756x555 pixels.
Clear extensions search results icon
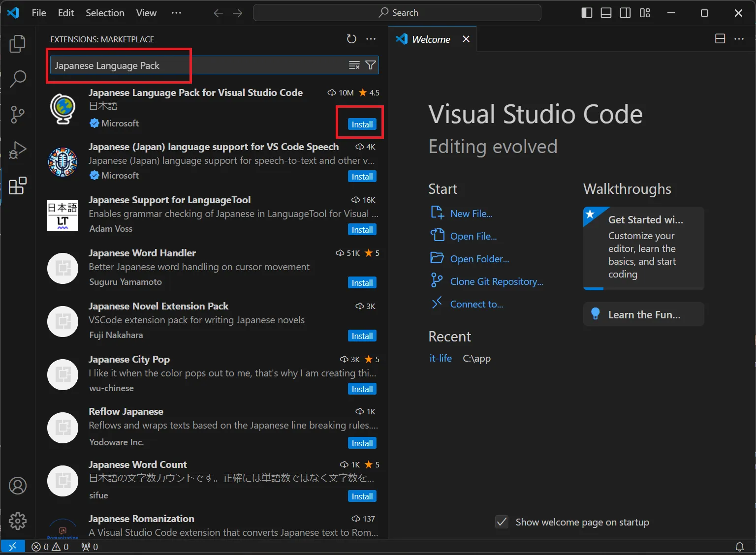pos(354,65)
